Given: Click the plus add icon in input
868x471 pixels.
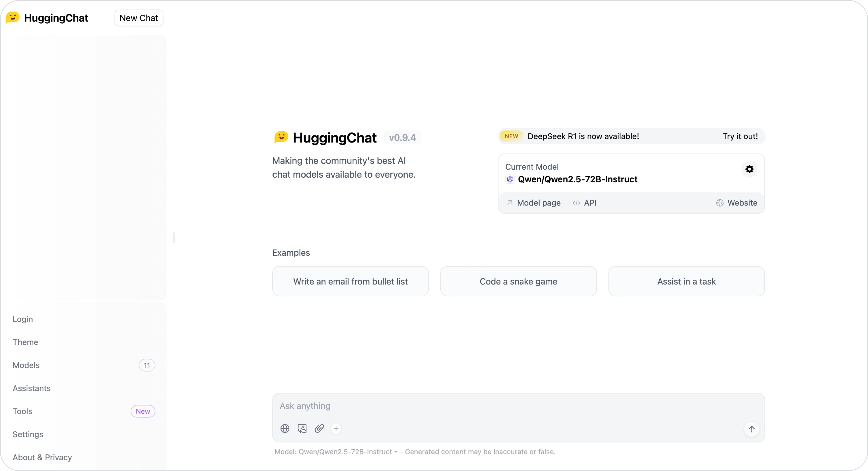Looking at the screenshot, I should (336, 429).
